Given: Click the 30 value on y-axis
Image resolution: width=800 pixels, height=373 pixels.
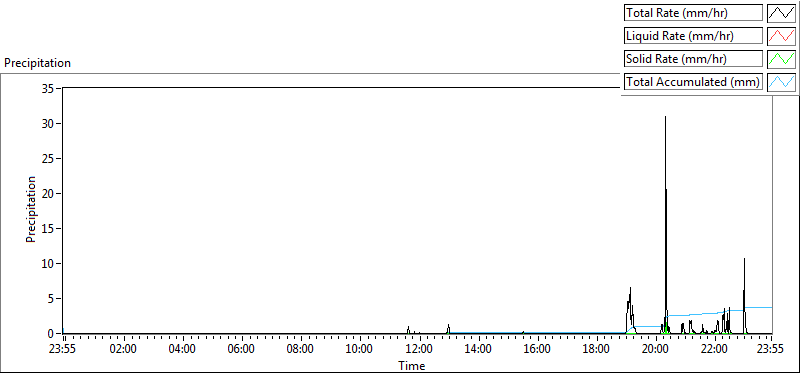Looking at the screenshot, I should tap(48, 123).
